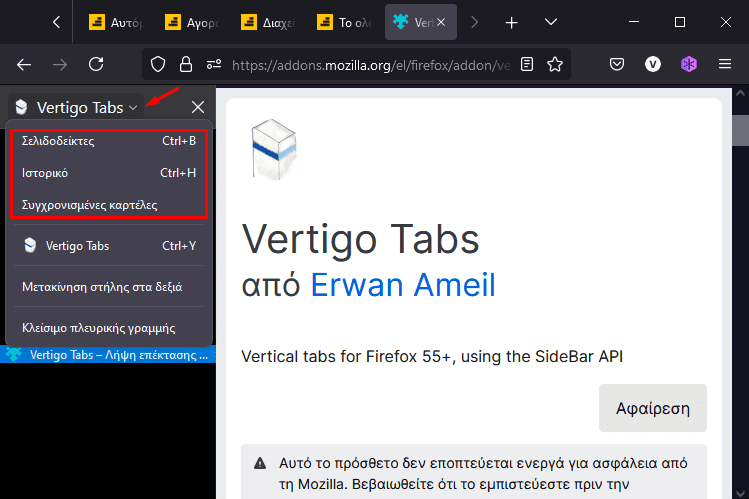
Task: View site security via padlock icon
Action: pos(186,64)
